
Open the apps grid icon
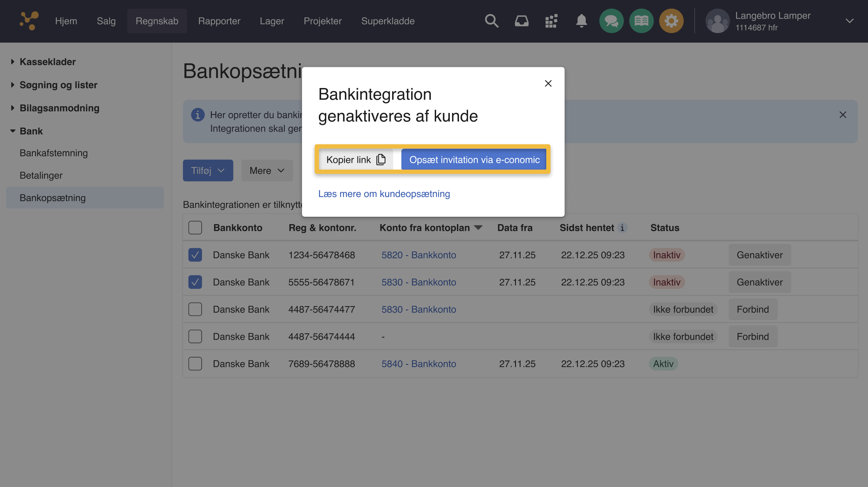(551, 21)
